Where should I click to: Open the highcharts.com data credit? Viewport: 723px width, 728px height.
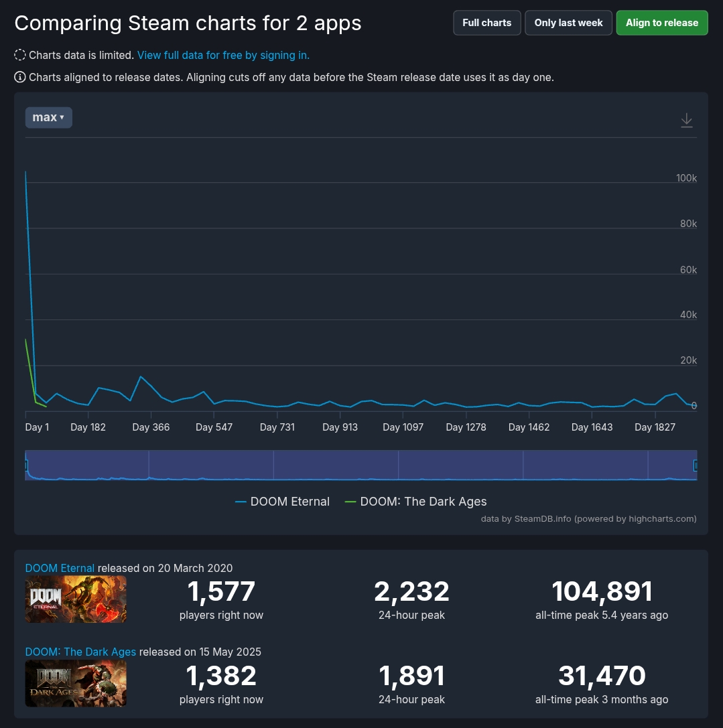coord(589,518)
